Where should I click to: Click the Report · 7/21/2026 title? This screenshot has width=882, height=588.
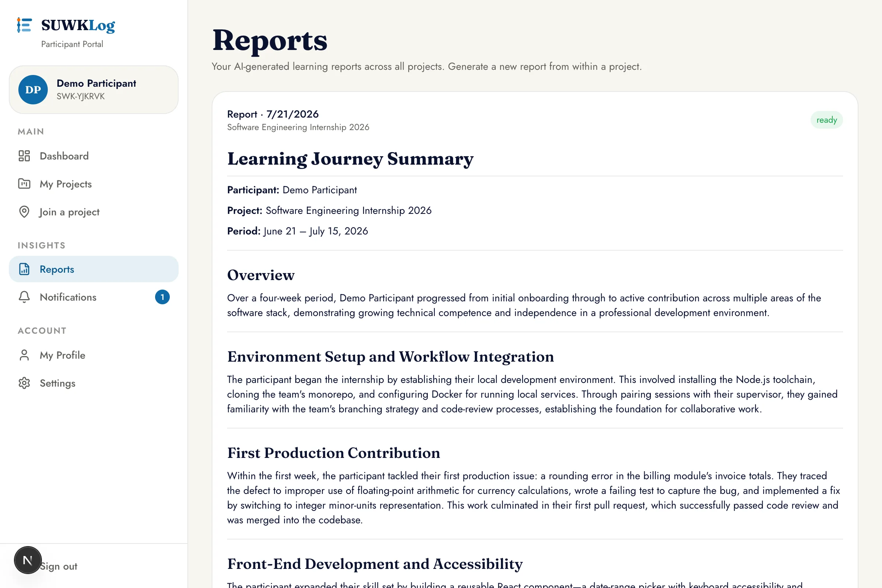point(273,114)
